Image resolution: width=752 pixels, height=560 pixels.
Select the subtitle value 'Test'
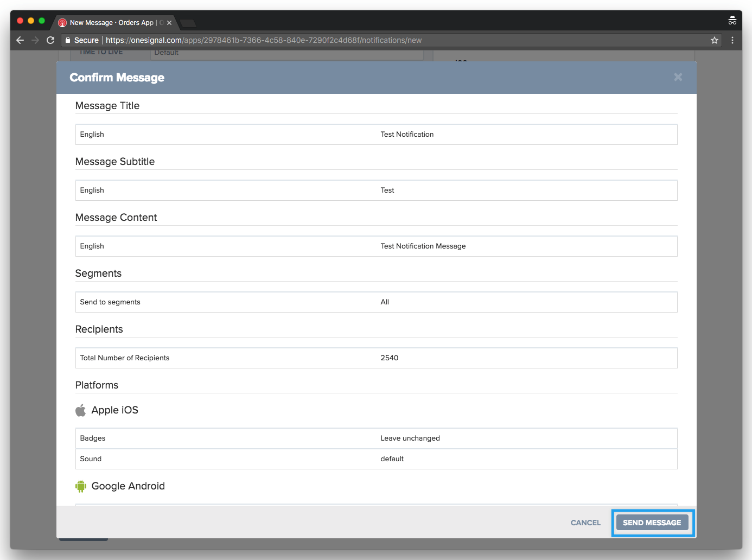(387, 190)
